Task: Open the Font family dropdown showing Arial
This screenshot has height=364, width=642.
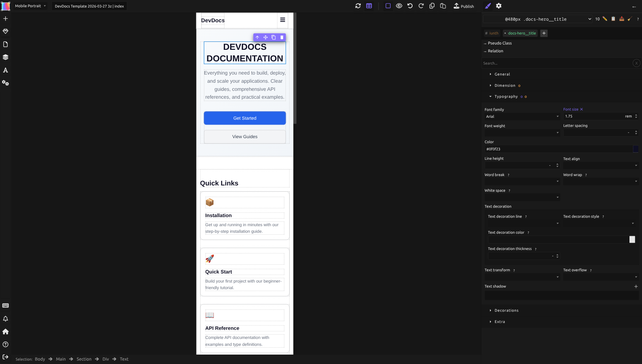Action: 522,116
